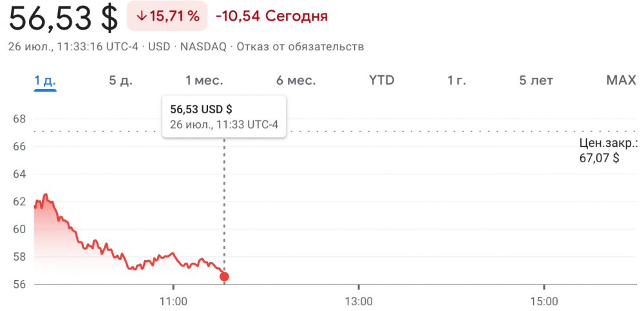Show the 6 мес. chart range
This screenshot has height=311, width=644.
pyautogui.click(x=296, y=80)
